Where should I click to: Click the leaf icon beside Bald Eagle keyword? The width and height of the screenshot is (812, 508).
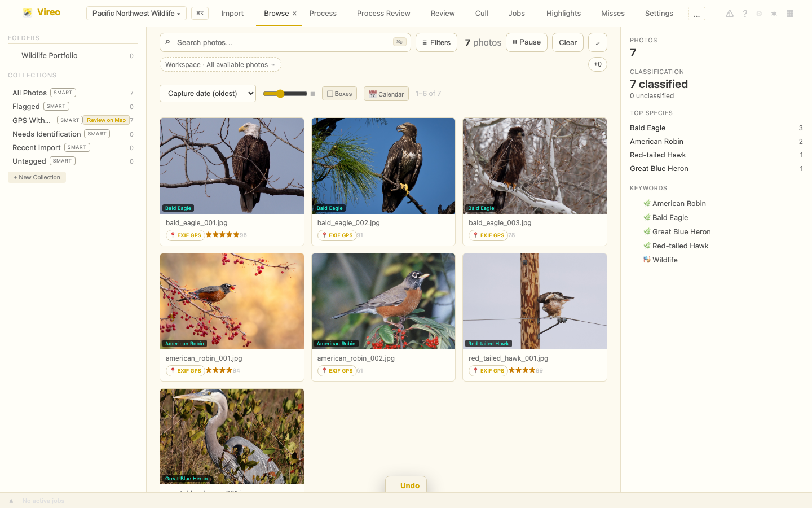[x=647, y=217]
